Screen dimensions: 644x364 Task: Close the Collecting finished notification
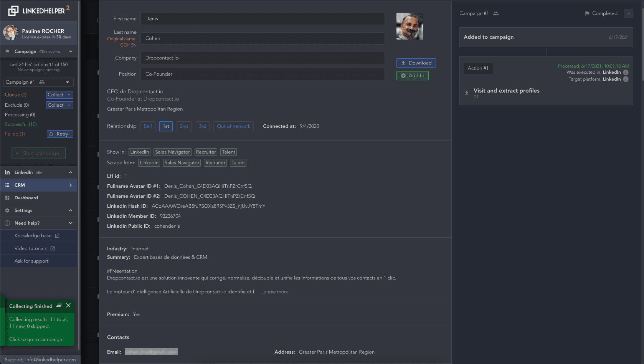pos(68,305)
